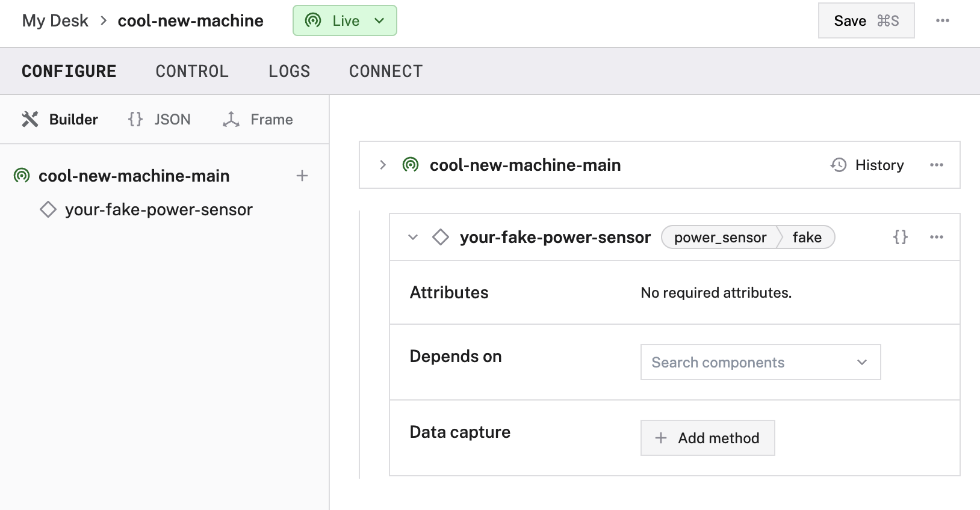The image size is (980, 510).
Task: Switch to Frame view mode
Action: [258, 119]
